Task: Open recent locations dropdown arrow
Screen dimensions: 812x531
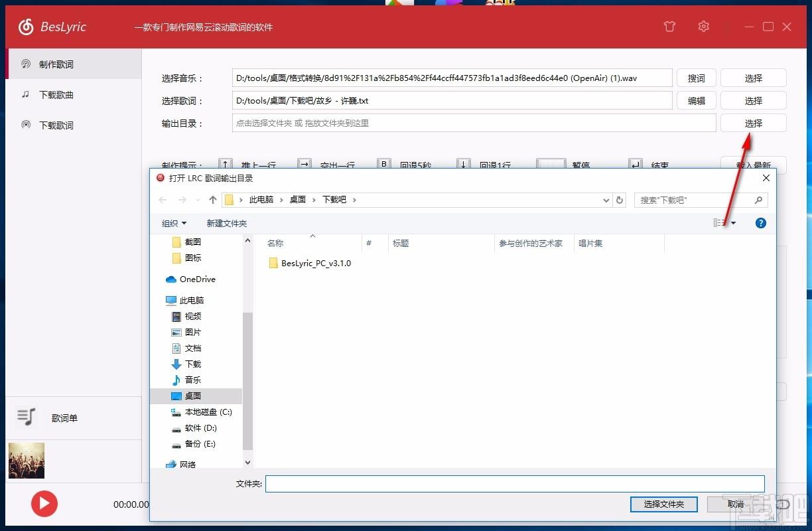Action: click(198, 200)
